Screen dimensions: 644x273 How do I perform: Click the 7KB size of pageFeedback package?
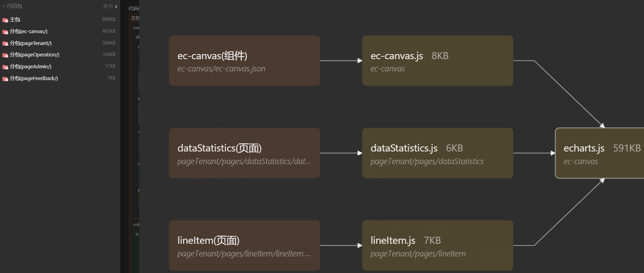(112, 78)
